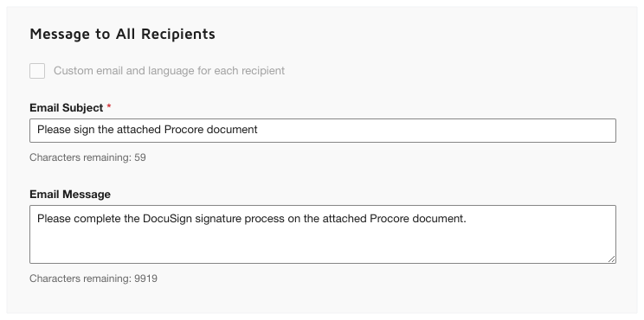Click the "Email Message" field label
The width and height of the screenshot is (644, 320).
coord(70,194)
